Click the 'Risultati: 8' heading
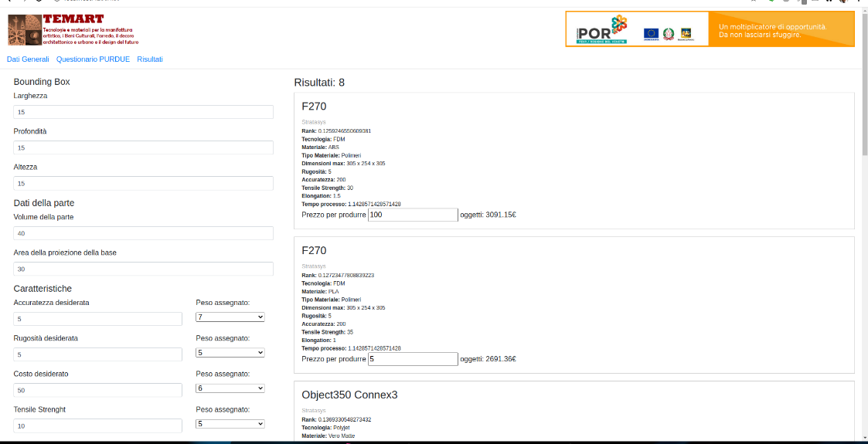This screenshot has height=444, width=868. 319,83
